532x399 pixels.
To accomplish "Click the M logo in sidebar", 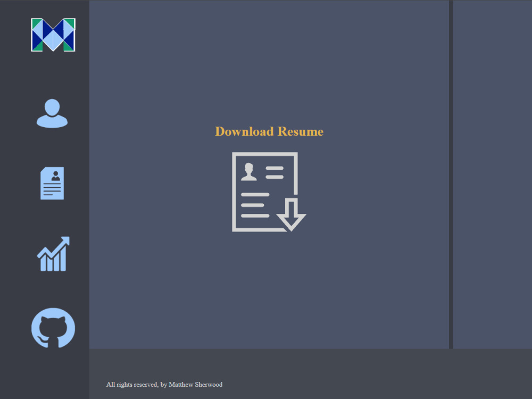I will (53, 35).
